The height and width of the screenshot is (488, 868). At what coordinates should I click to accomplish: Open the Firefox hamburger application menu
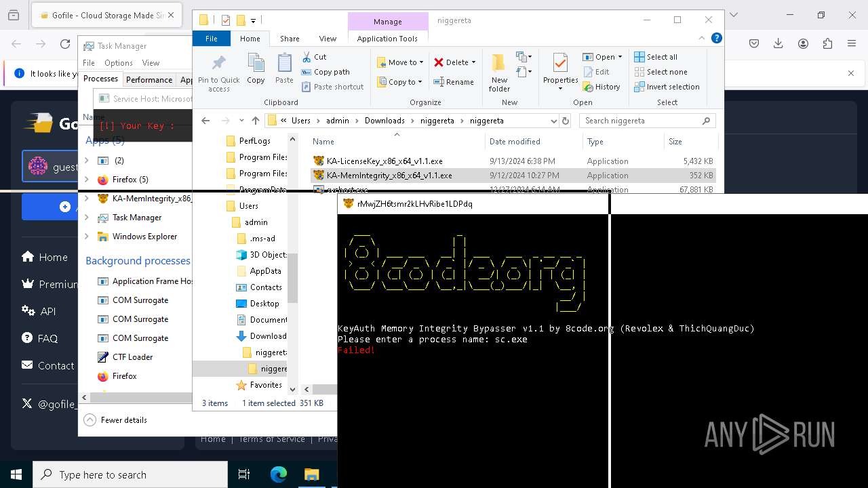tap(852, 44)
